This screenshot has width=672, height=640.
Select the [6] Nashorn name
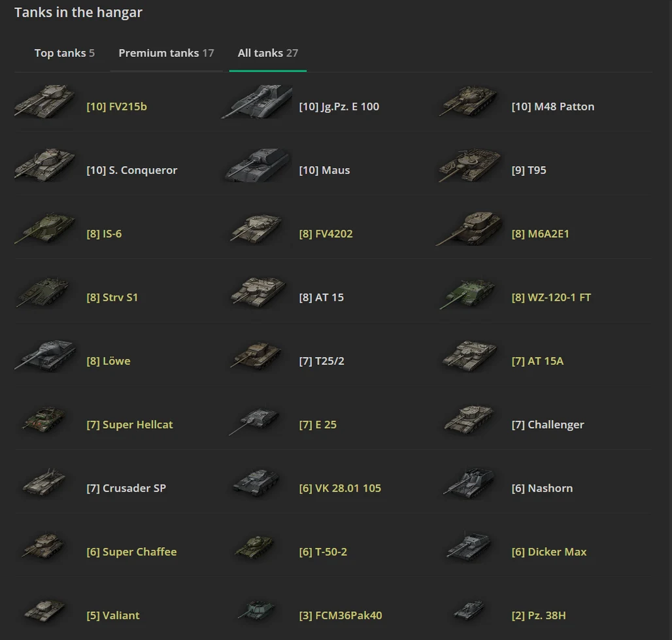(542, 488)
